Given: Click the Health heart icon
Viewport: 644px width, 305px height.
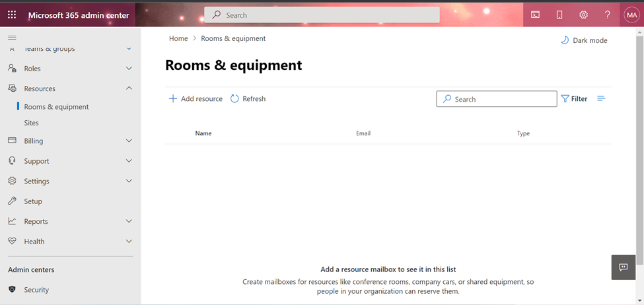Looking at the screenshot, I should 12,242.
